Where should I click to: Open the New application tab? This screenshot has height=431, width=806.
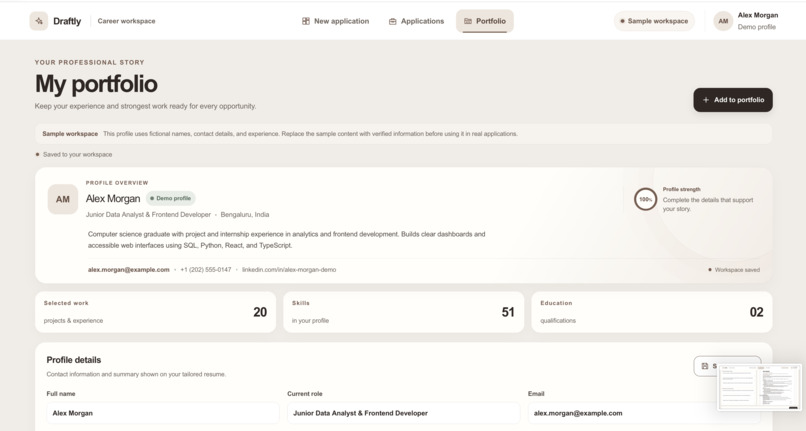pos(335,21)
